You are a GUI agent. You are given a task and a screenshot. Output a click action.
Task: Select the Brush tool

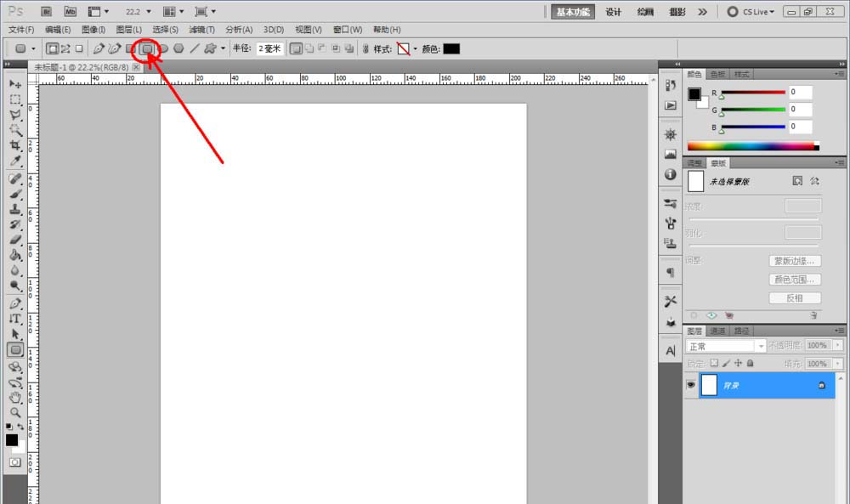15,194
